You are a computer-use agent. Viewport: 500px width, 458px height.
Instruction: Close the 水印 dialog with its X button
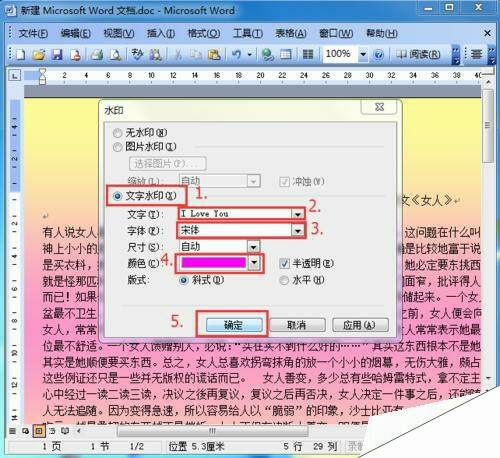(x=379, y=107)
